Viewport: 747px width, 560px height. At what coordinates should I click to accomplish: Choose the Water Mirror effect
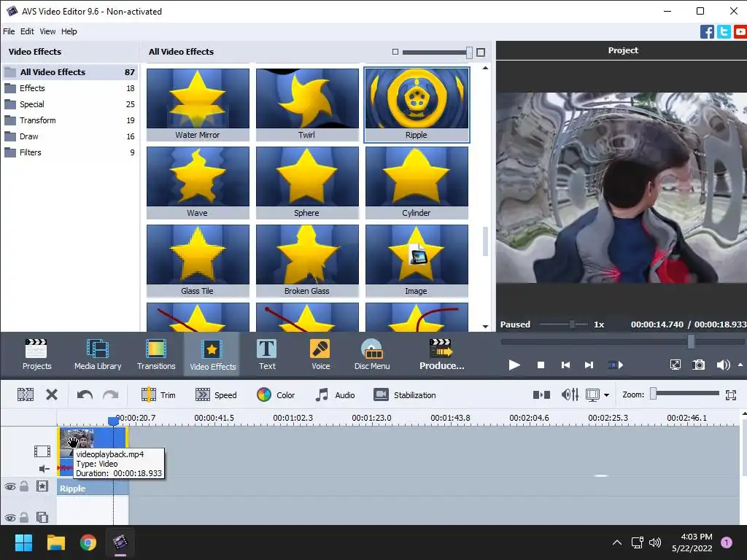[198, 104]
